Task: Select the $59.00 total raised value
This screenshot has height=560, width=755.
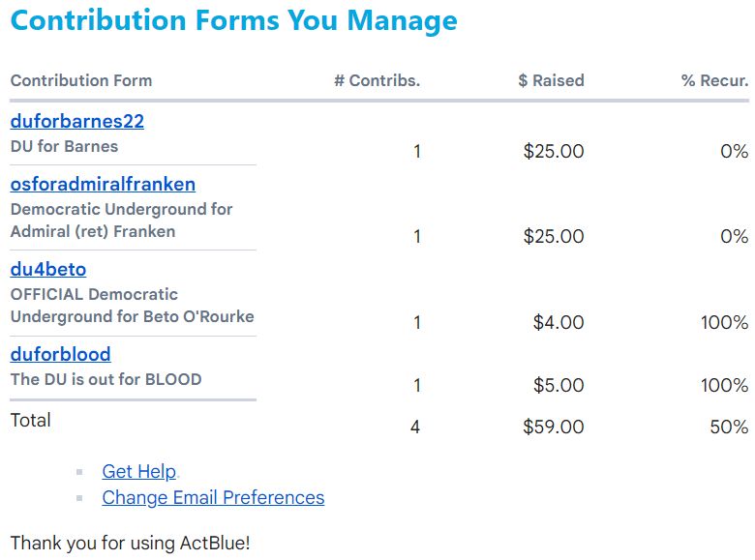Action: click(553, 427)
